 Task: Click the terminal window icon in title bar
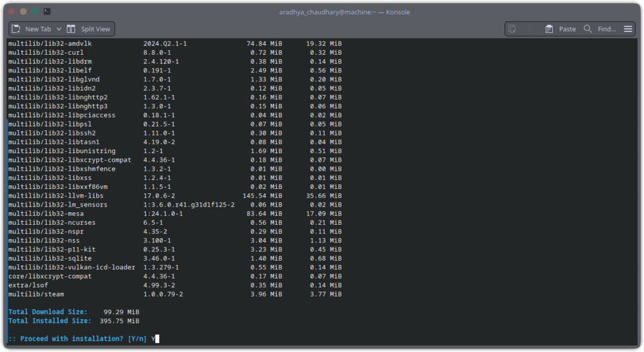(x=47, y=11)
